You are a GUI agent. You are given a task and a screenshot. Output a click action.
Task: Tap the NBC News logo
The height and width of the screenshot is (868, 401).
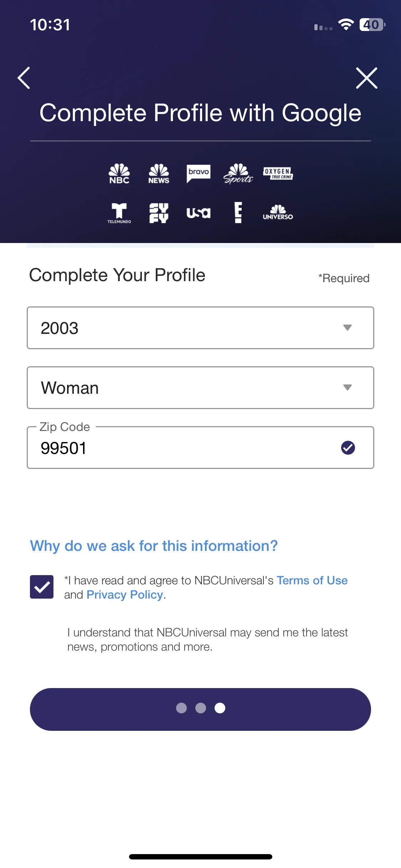click(x=159, y=174)
